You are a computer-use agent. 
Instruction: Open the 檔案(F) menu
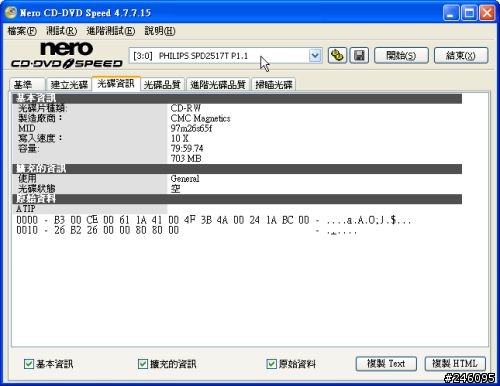pyautogui.click(x=22, y=31)
